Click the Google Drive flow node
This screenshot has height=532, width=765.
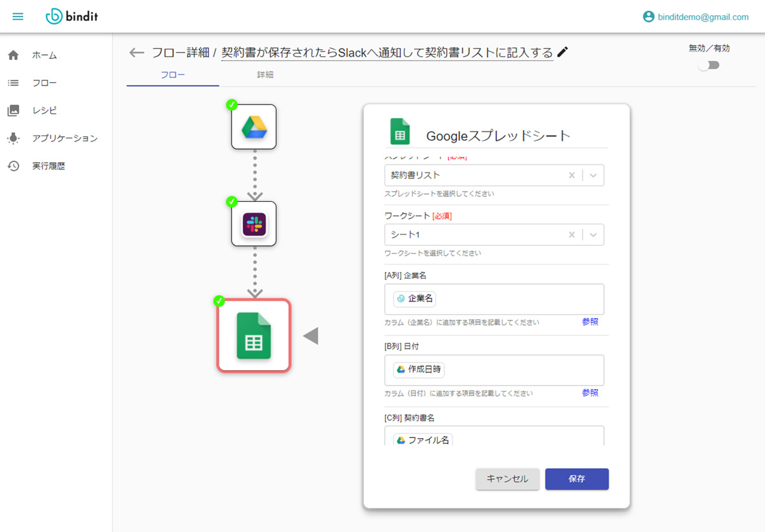click(254, 127)
